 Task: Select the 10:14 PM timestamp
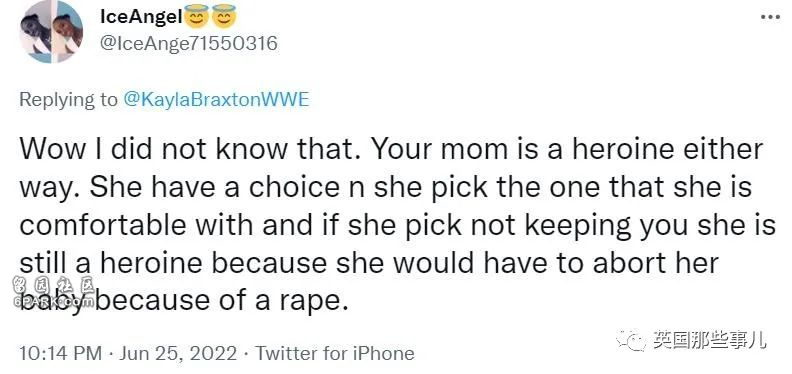click(61, 353)
